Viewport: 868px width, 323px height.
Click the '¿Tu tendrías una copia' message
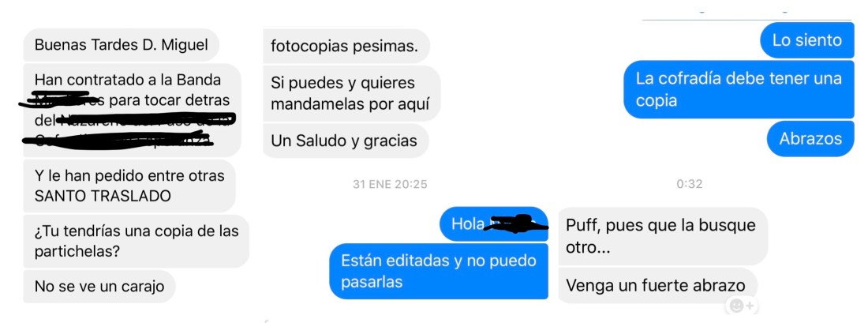(x=137, y=241)
